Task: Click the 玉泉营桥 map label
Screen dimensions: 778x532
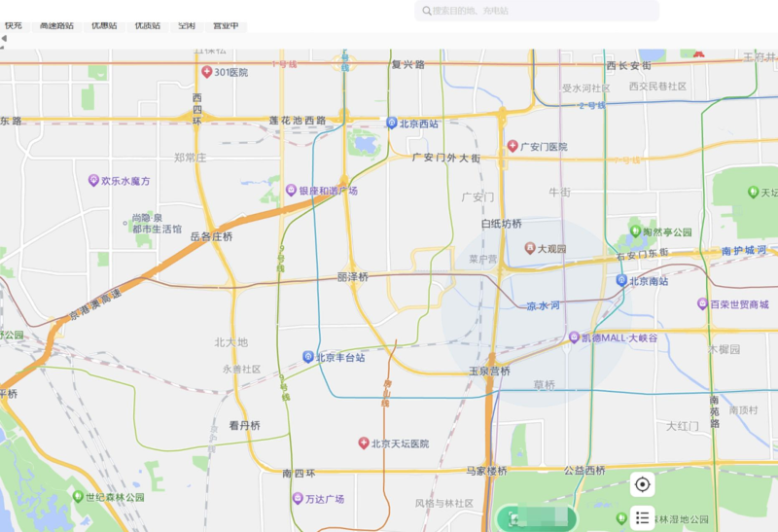Action: [x=490, y=372]
